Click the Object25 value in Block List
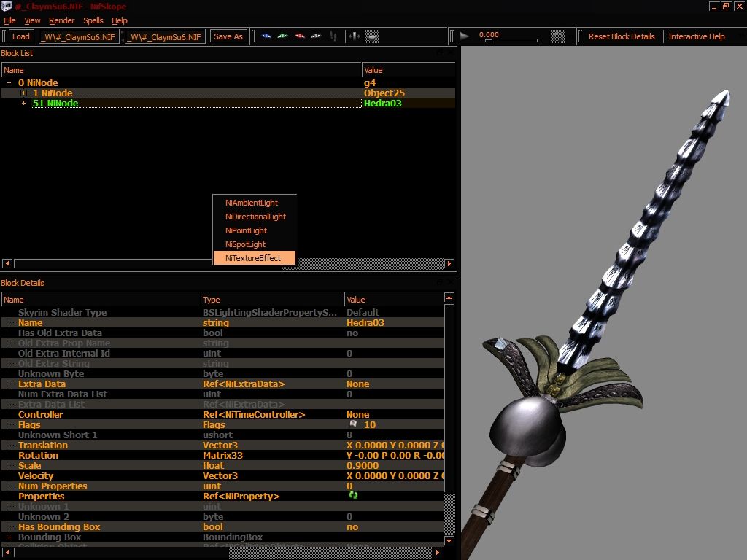The height and width of the screenshot is (560, 747). click(384, 93)
